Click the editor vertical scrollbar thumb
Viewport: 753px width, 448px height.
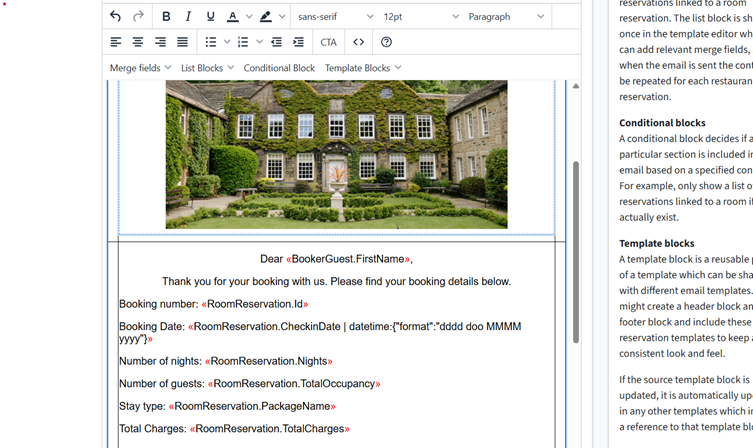click(x=576, y=252)
